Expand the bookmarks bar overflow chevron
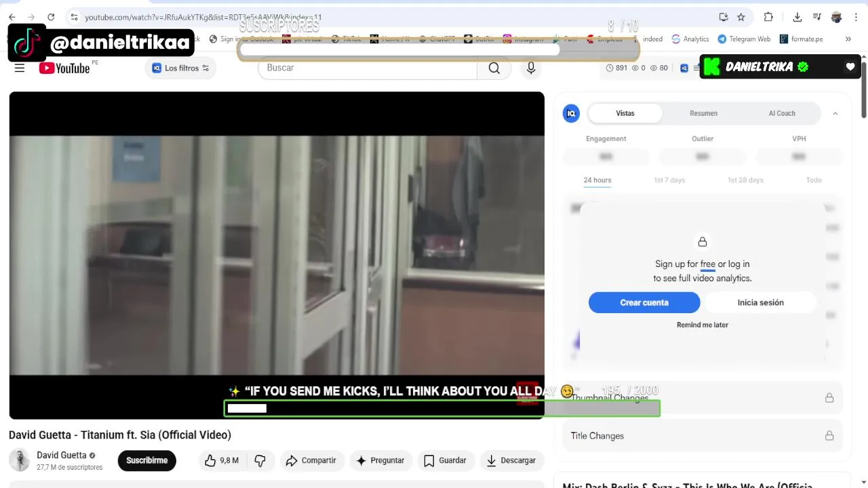 click(848, 39)
